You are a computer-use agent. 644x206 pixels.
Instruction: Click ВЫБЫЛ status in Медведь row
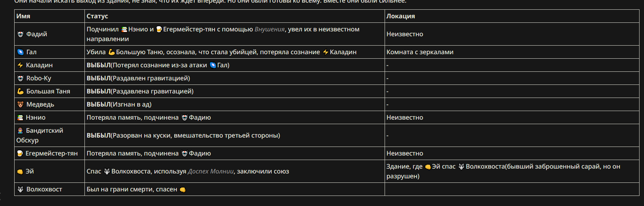click(x=99, y=104)
